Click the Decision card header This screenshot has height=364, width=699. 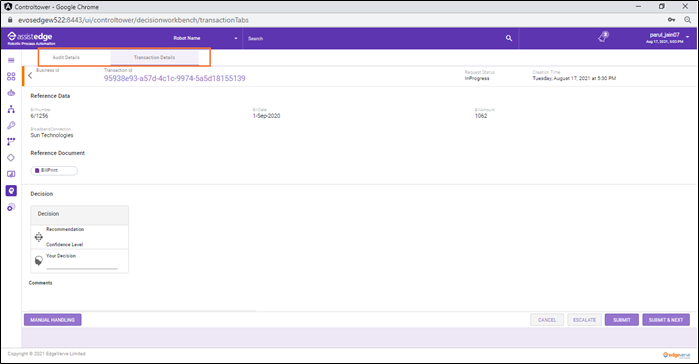[x=80, y=214]
